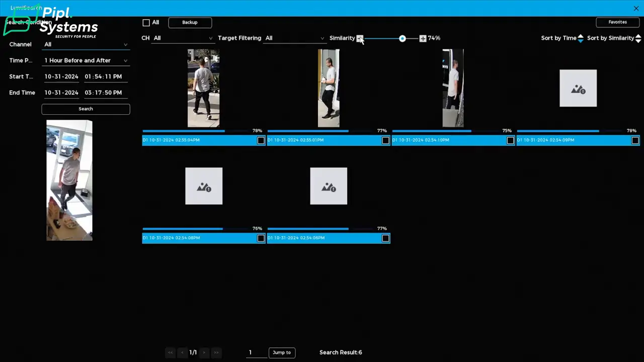Focus the page number input box
The width and height of the screenshot is (644, 362).
click(256, 352)
